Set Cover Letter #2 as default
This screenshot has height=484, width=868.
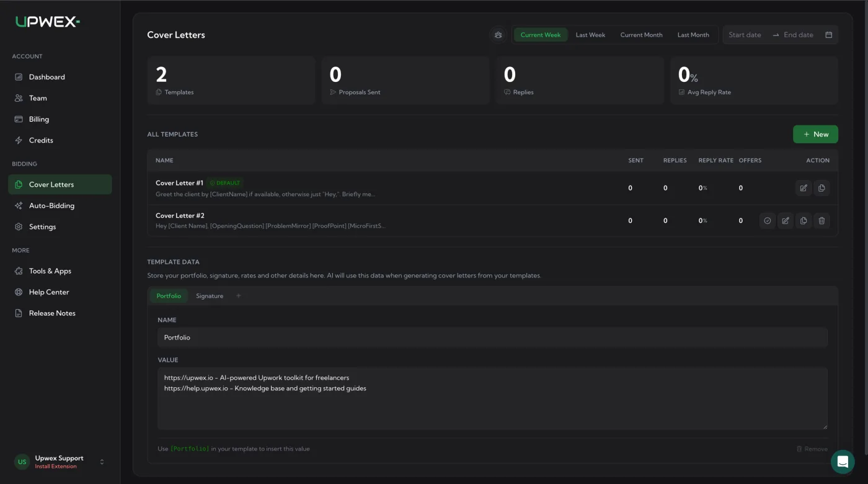(768, 220)
